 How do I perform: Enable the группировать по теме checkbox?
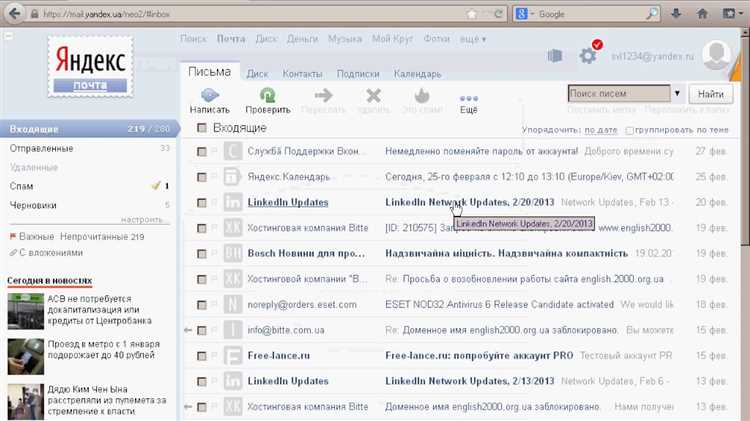click(629, 130)
